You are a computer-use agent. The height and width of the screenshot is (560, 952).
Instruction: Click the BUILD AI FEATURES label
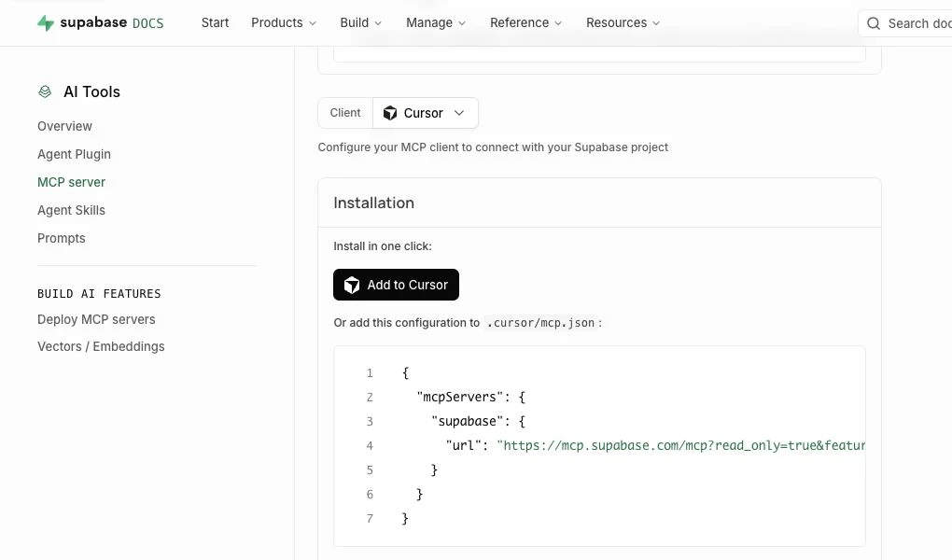click(x=99, y=294)
